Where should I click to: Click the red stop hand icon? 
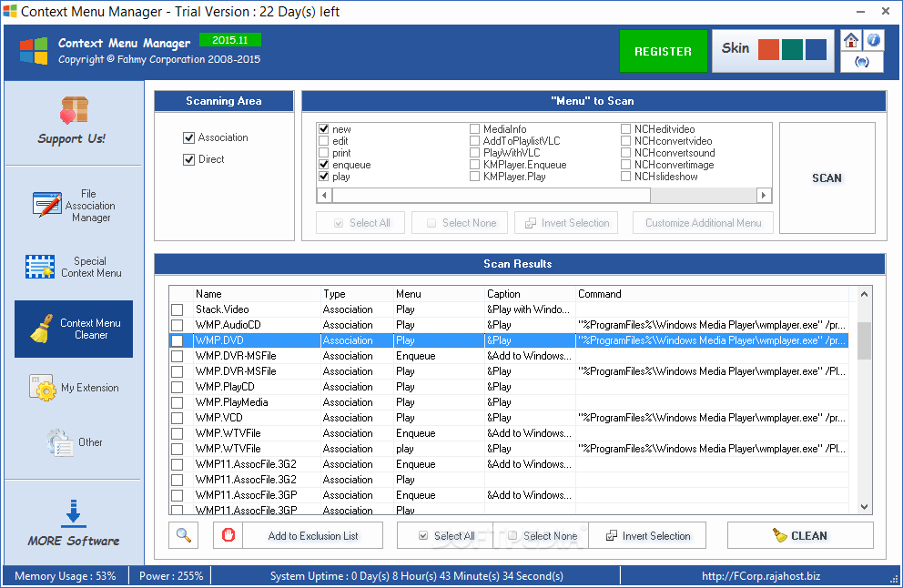pos(228,535)
